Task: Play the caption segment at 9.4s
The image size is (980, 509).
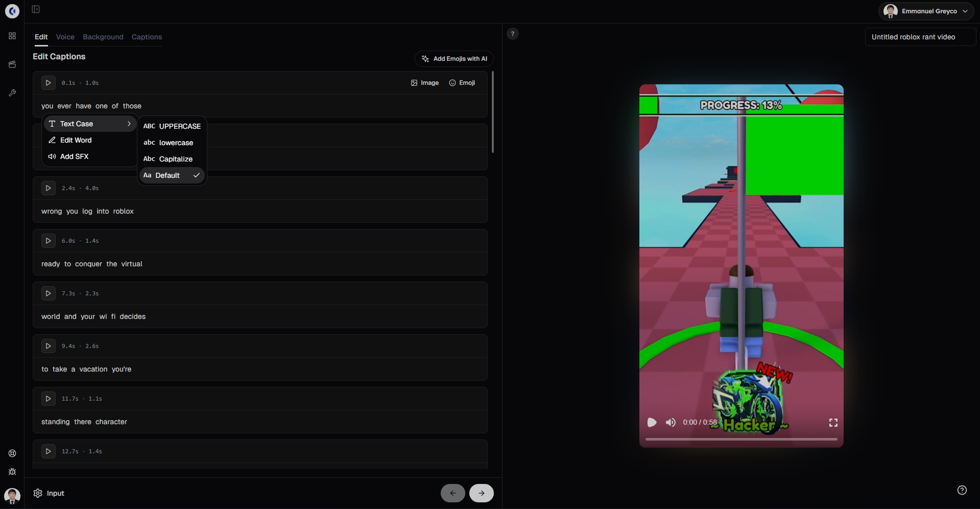Action: pyautogui.click(x=49, y=346)
